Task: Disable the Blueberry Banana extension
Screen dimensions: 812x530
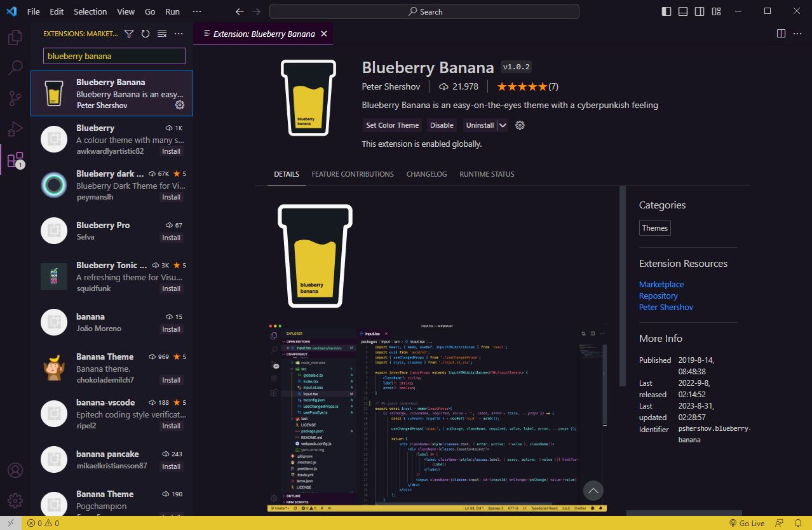Action: click(x=442, y=125)
